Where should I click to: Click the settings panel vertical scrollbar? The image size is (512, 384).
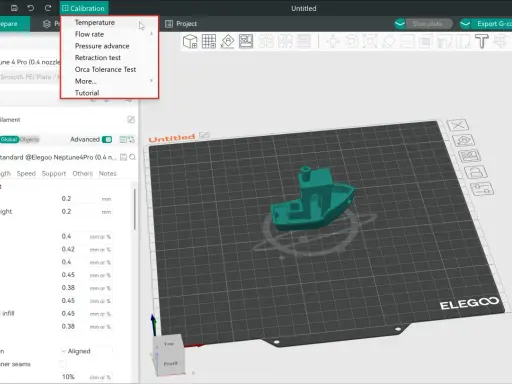(x=135, y=209)
